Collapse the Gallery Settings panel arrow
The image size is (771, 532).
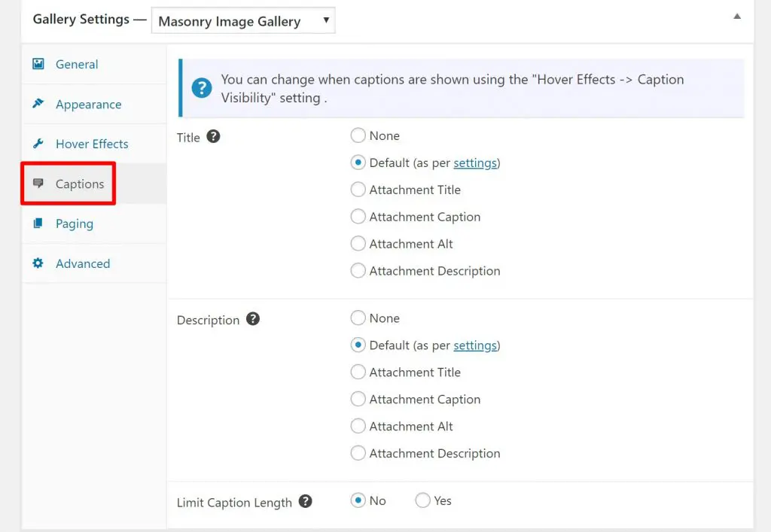(x=737, y=17)
